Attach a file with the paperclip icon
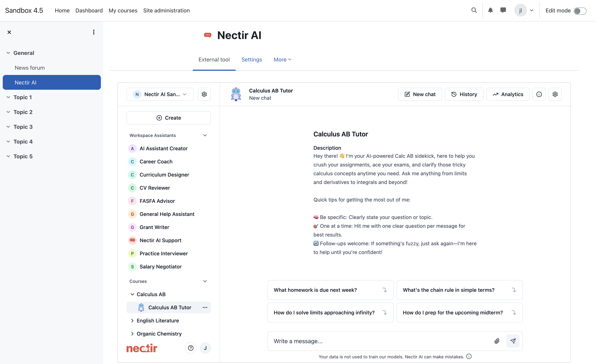 pos(497,341)
